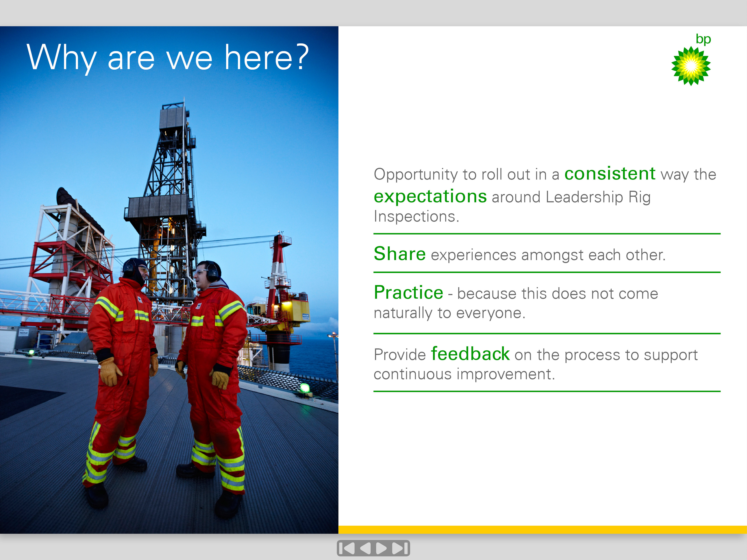Click the green word 'Practice'
Screen dimensions: 747x560
[x=409, y=292]
